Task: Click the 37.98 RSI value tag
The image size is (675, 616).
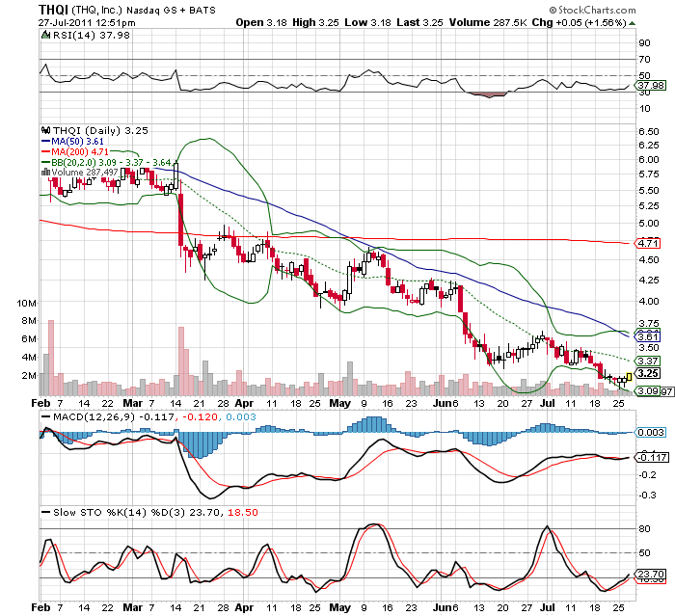Action: tap(651, 86)
